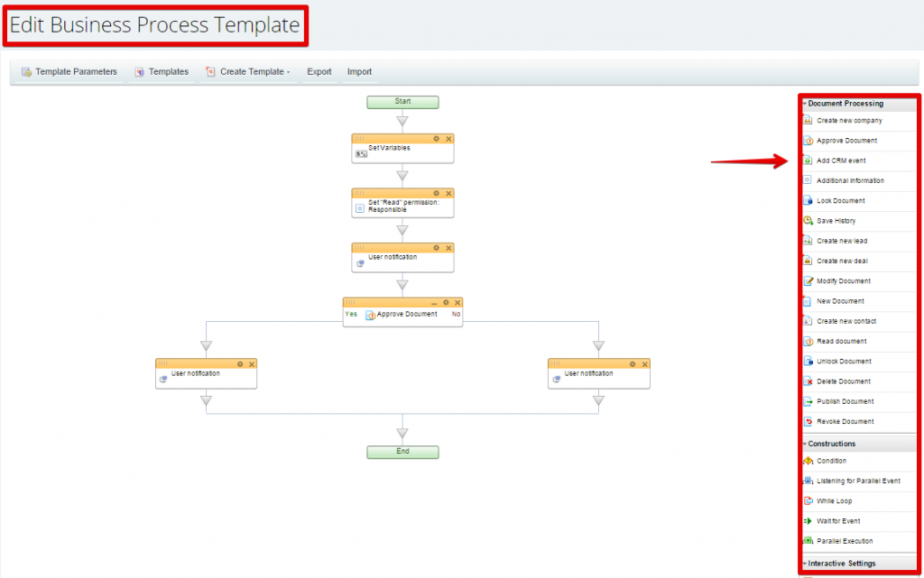Open settings gear of Set Variables activity

(x=436, y=139)
